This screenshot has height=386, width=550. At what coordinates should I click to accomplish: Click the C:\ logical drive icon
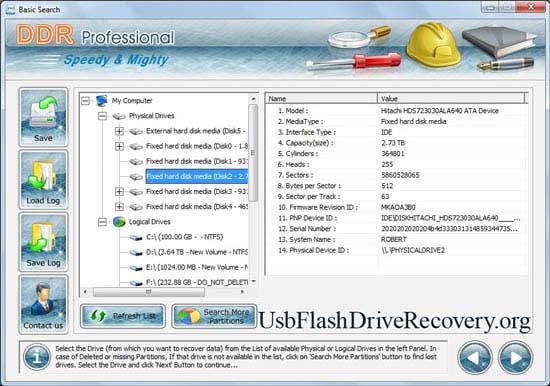pyautogui.click(x=136, y=237)
